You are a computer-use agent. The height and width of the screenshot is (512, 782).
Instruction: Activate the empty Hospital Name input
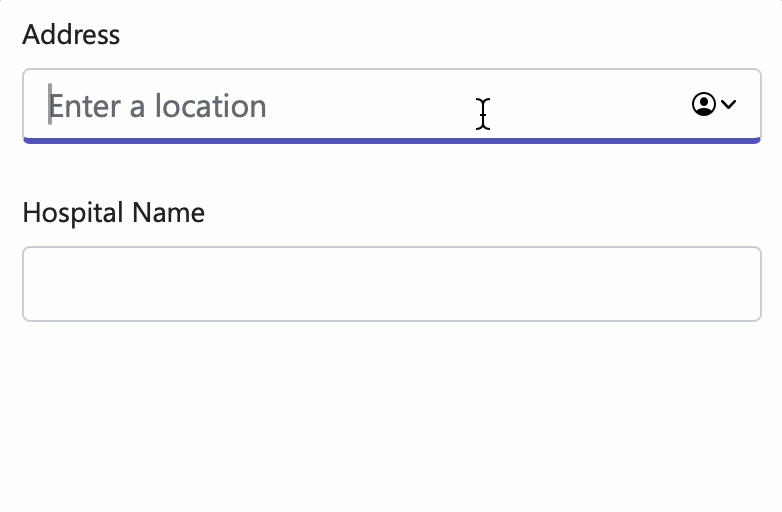391,284
